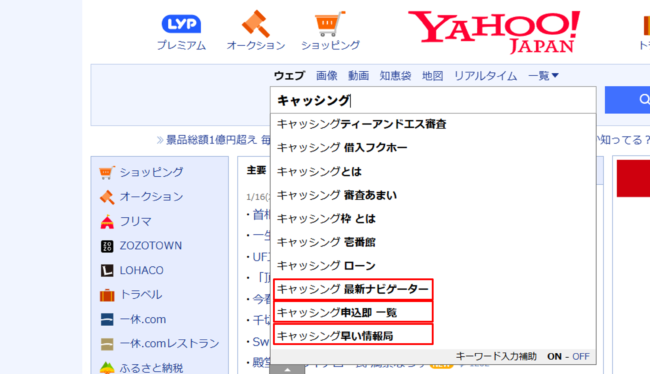Open sidebar link 一休.comレストラン
Image resolution: width=650 pixels, height=374 pixels.
click(x=170, y=344)
